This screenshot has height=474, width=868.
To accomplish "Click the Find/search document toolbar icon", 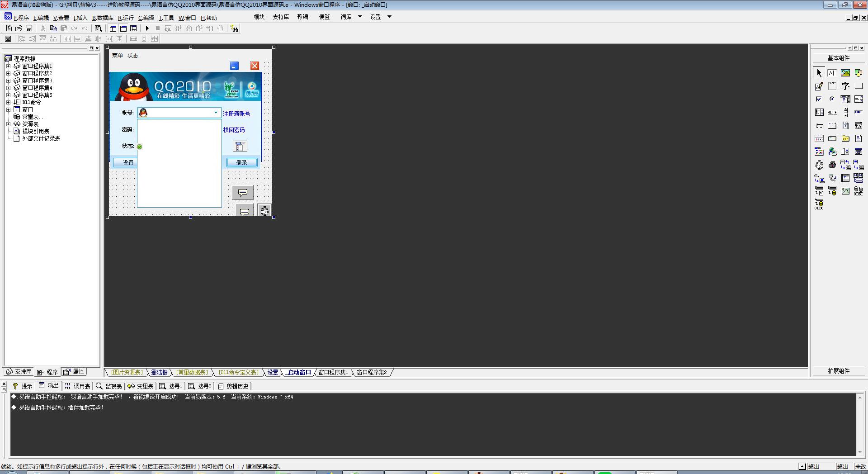I will coord(98,28).
